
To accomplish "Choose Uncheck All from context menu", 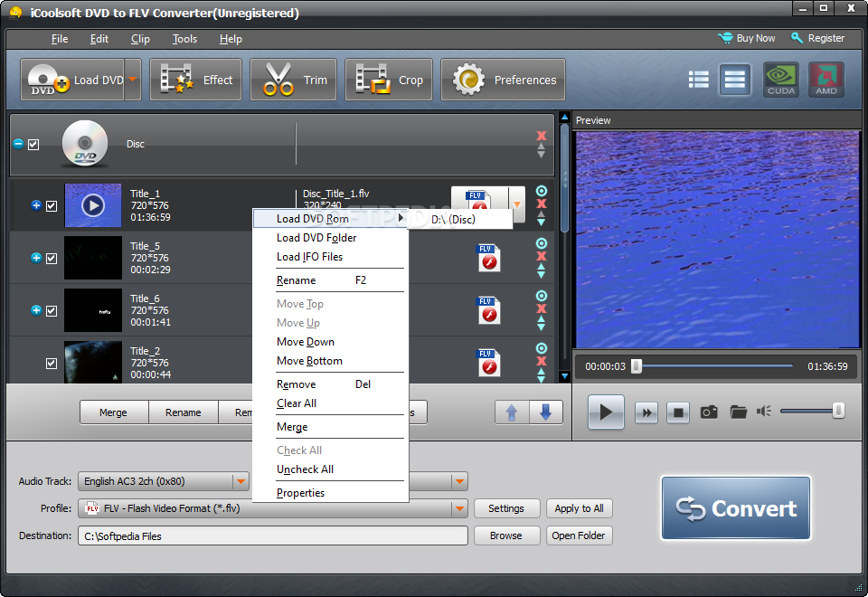I will tap(331, 469).
